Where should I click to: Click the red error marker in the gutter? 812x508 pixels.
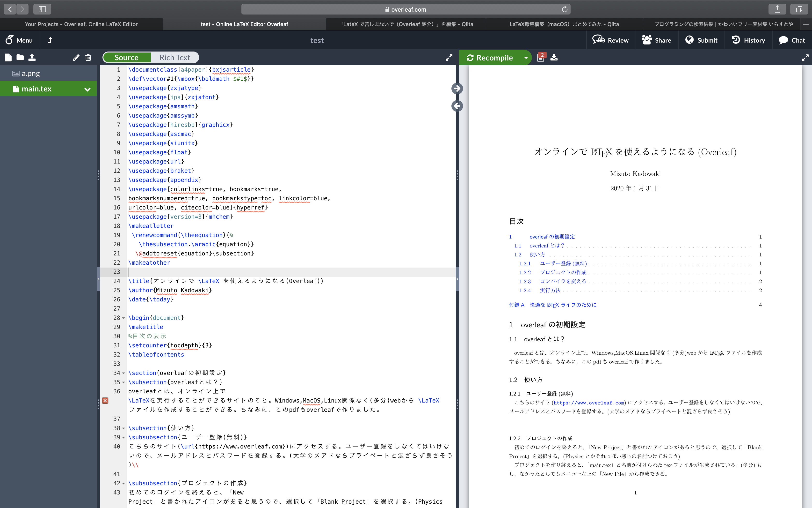pos(105,401)
